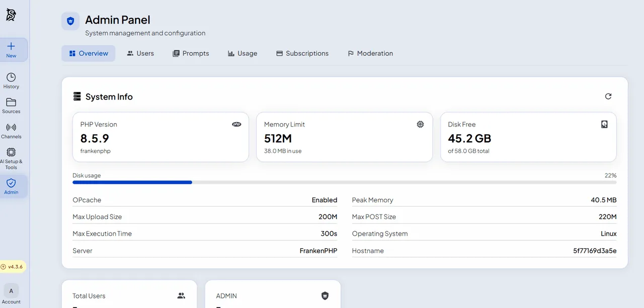644x308 pixels.
Task: Click the Max POST Size value 220M
Action: (607, 217)
